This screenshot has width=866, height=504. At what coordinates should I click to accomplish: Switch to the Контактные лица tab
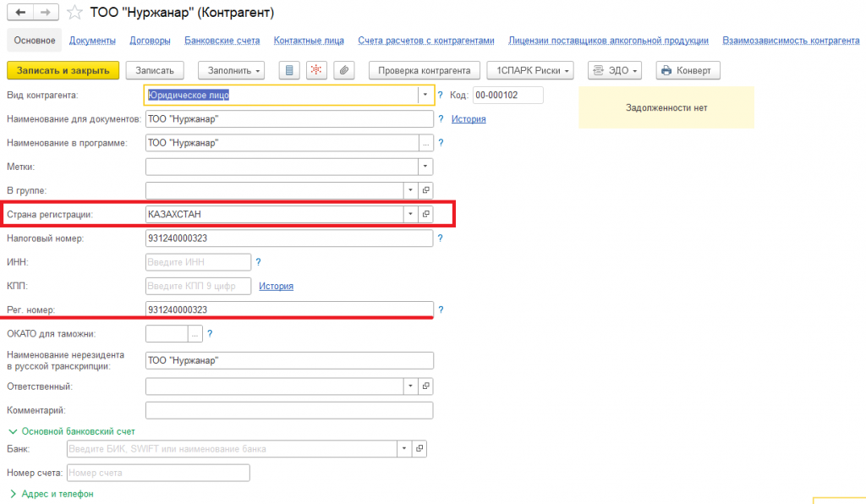[x=309, y=41]
